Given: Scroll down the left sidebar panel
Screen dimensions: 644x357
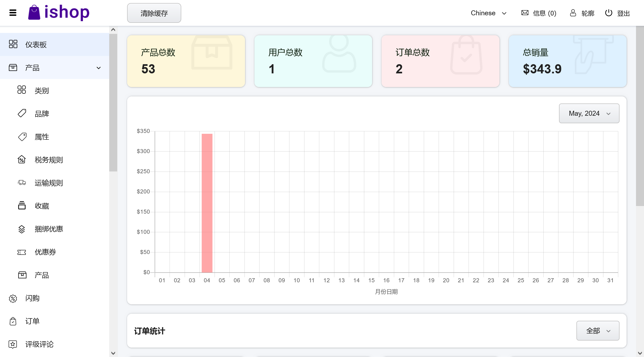Looking at the screenshot, I should (113, 353).
